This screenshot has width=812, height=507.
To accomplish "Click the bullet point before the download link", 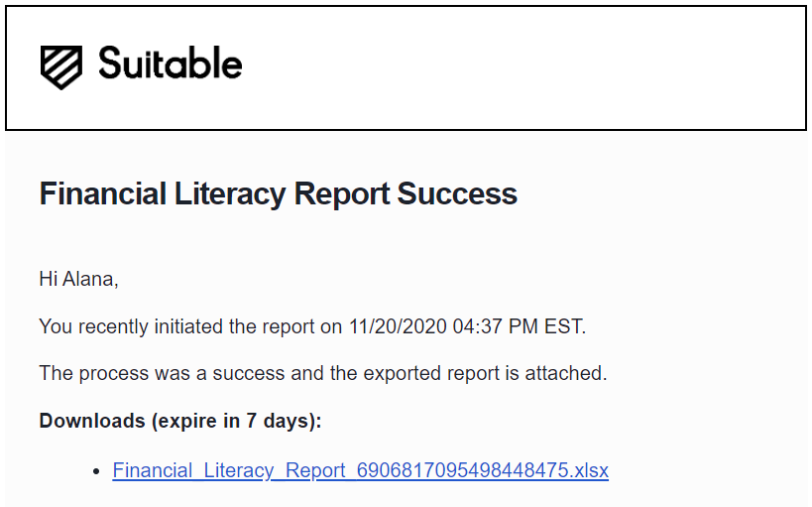I will click(x=96, y=471).
